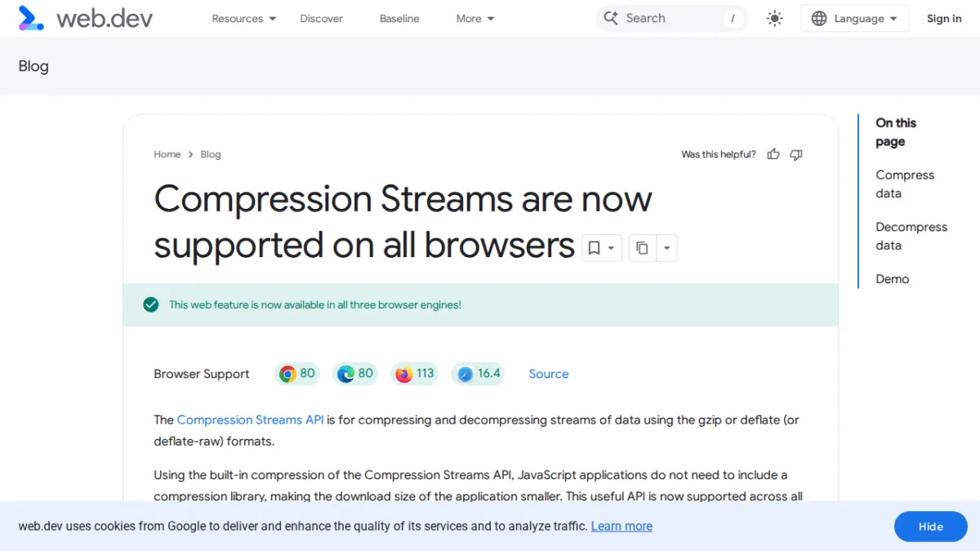Open the Baseline page
980x551 pixels.
(399, 18)
